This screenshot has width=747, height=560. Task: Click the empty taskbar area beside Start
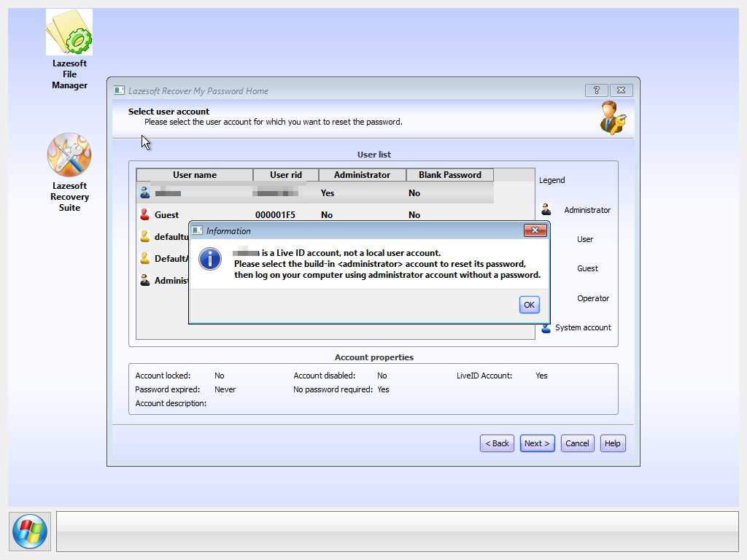[x=398, y=532]
